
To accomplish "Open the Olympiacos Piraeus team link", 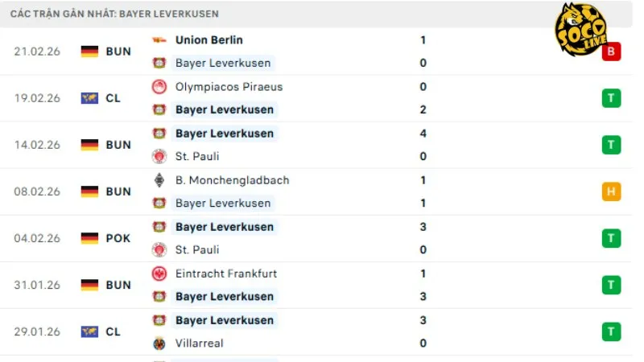I will coord(229,87).
